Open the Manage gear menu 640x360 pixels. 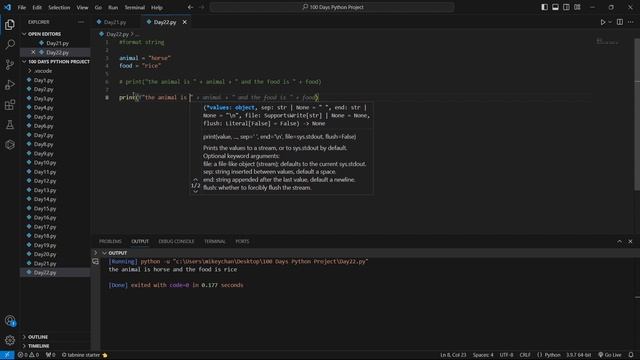coord(10,340)
